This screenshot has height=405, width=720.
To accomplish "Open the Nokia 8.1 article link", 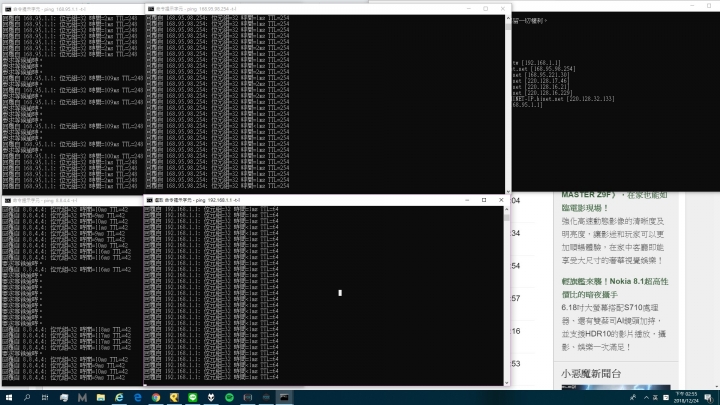I will (614, 288).
